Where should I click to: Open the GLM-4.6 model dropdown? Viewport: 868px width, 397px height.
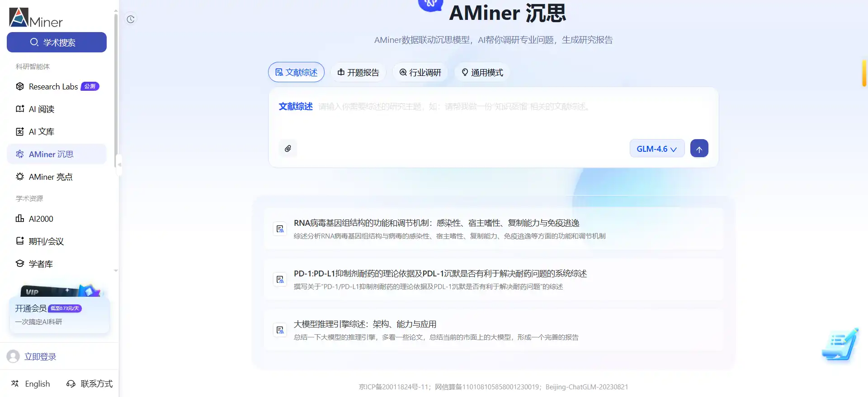[x=657, y=149]
